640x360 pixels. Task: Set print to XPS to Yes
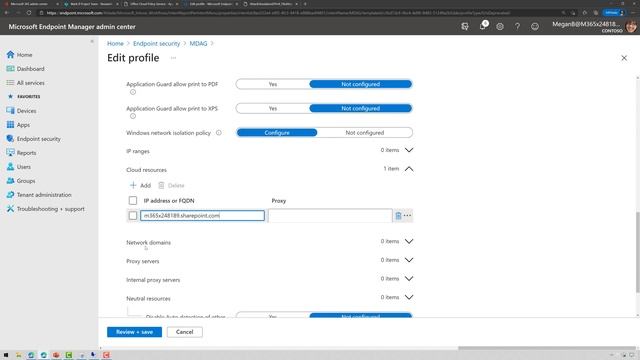(x=273, y=109)
